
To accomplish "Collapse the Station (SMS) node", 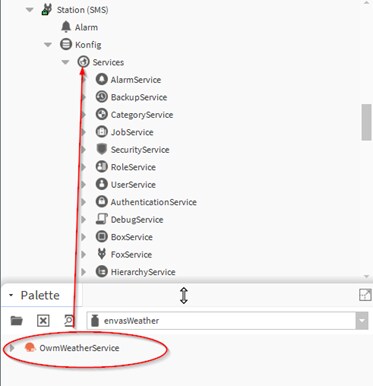I will coord(30,10).
